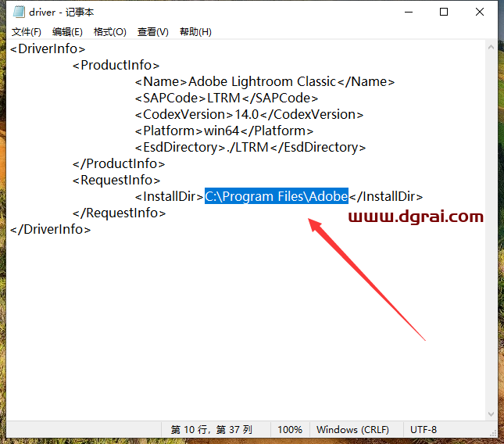Viewport: 504px width, 444px height.
Task: Click the scrollbar up arrow
Action: coord(491,46)
